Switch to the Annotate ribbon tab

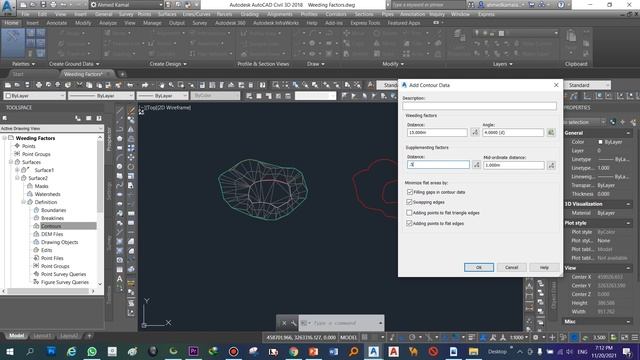click(x=57, y=23)
